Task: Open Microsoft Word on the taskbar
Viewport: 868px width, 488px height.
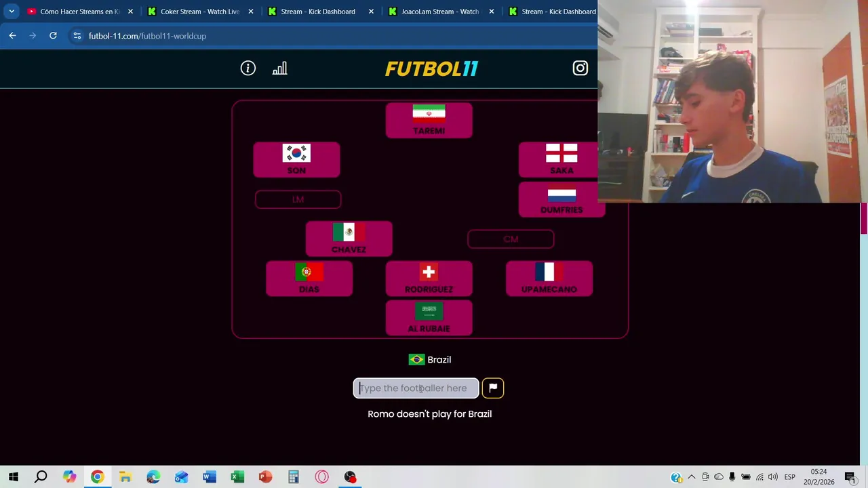Action: (209, 477)
